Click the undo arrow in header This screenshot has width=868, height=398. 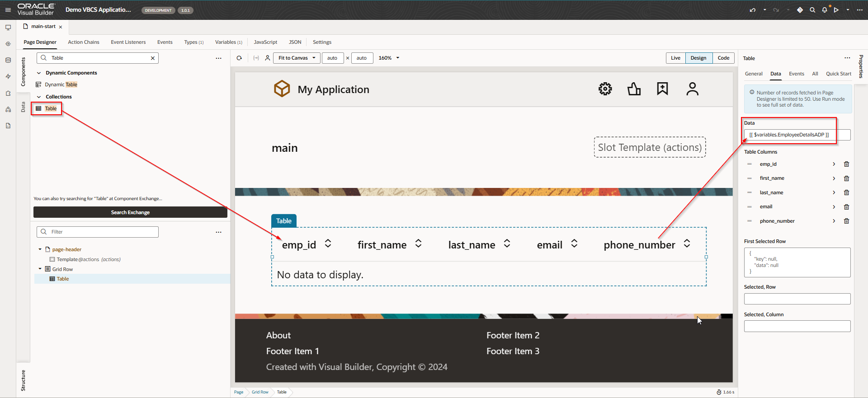point(752,10)
